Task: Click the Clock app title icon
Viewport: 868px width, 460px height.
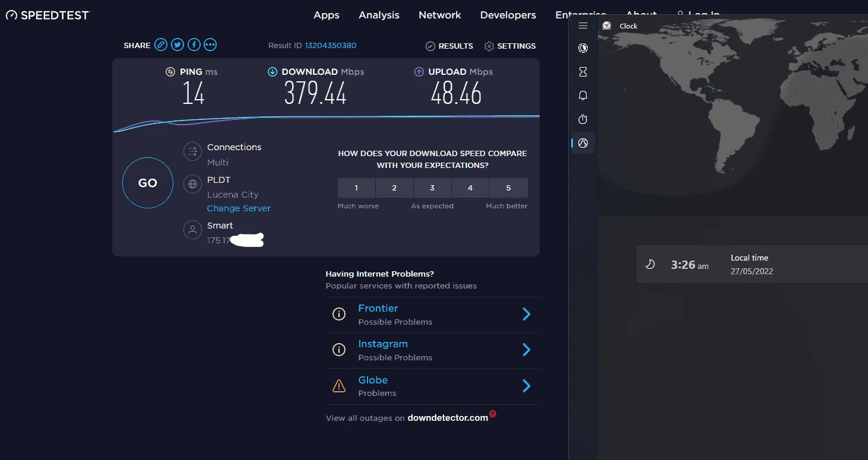Action: [x=607, y=26]
